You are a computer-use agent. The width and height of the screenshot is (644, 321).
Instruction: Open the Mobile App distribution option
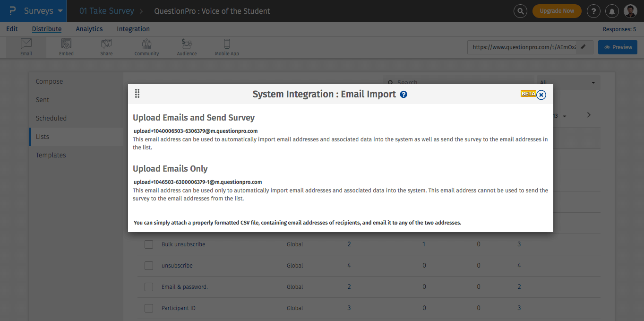pos(227,47)
